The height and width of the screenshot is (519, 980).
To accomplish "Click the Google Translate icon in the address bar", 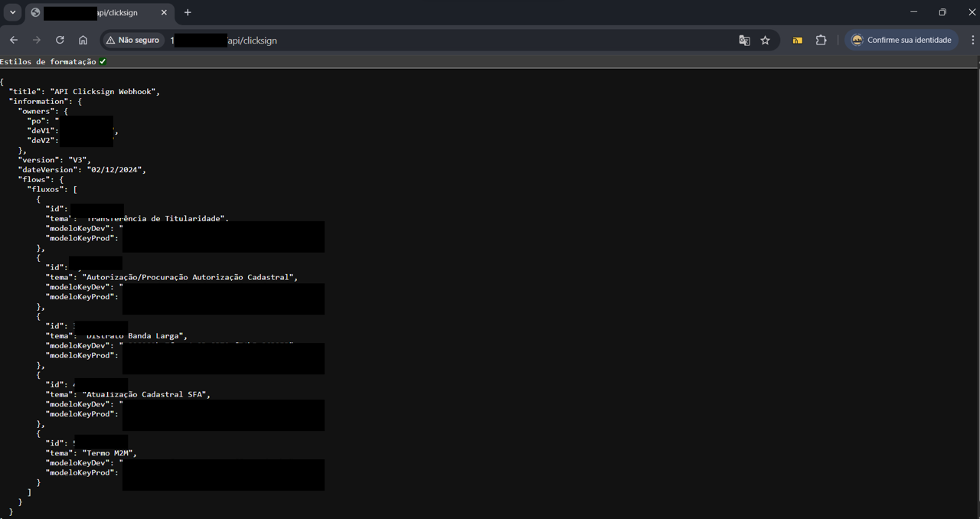I will coord(744,40).
